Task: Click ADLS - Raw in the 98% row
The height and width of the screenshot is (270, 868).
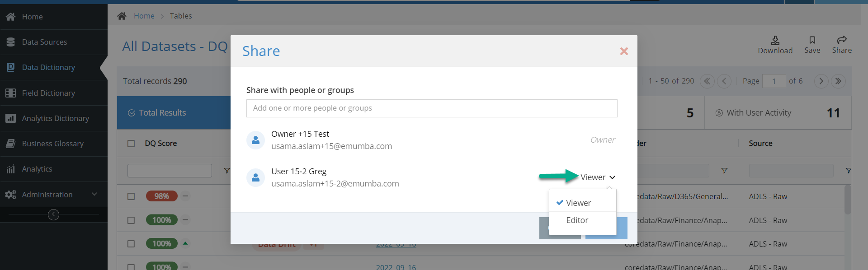Action: tap(768, 196)
